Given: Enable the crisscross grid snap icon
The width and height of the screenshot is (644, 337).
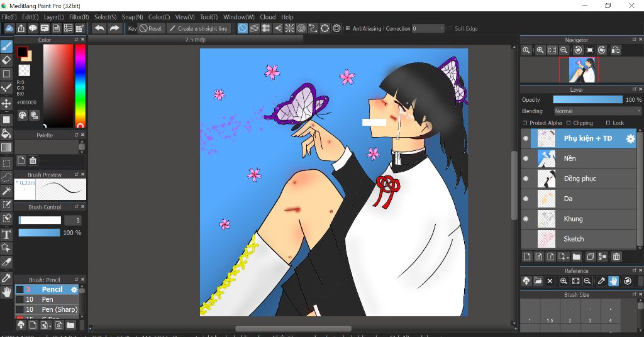Looking at the screenshot, I should (x=266, y=28).
